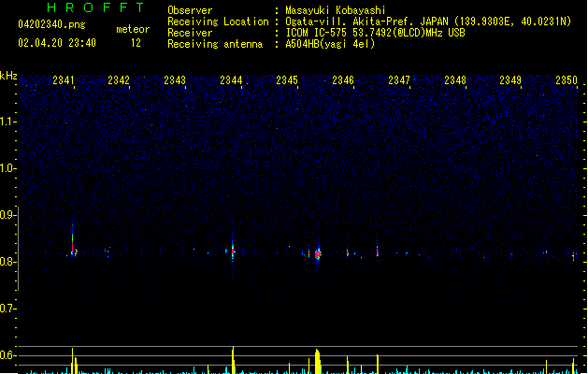The width and height of the screenshot is (588, 374).
Task: Click the yellow intensity peak below 2344
Action: [233, 360]
